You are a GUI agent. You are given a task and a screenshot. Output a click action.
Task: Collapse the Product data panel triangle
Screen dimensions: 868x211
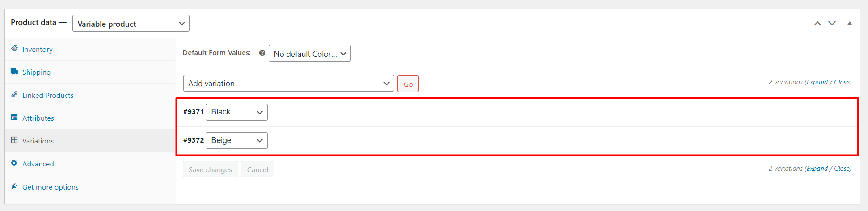pos(850,23)
